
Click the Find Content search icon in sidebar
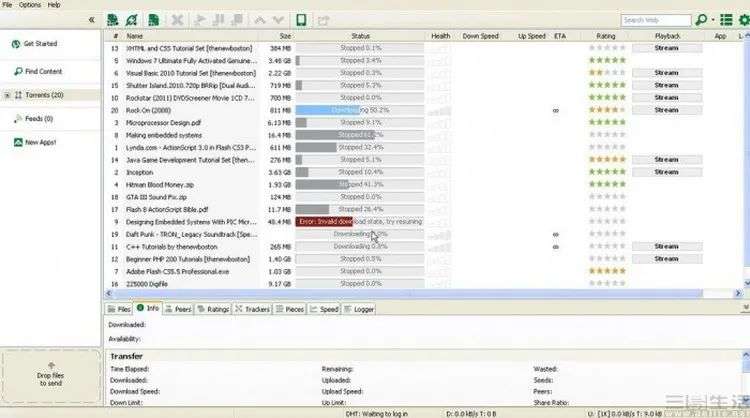pyautogui.click(x=18, y=71)
